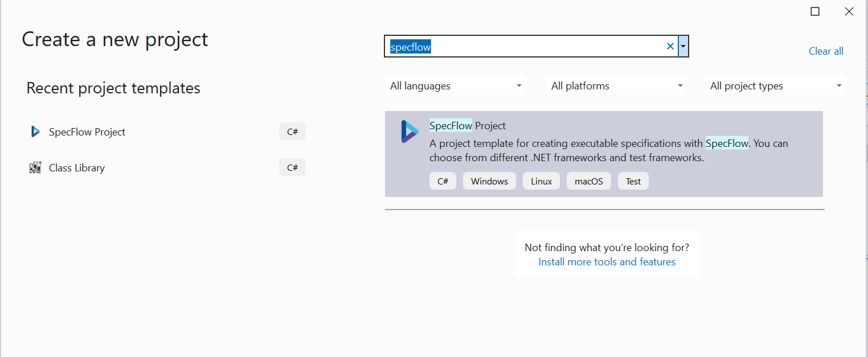Click the Class Library icon in recent templates
Screen dimensions: 868x357
(35, 167)
